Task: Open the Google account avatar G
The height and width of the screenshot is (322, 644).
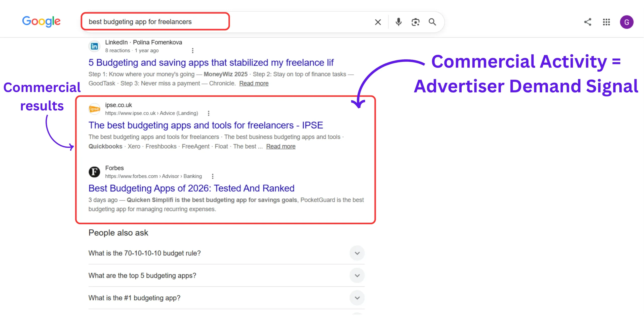Action: 626,22
